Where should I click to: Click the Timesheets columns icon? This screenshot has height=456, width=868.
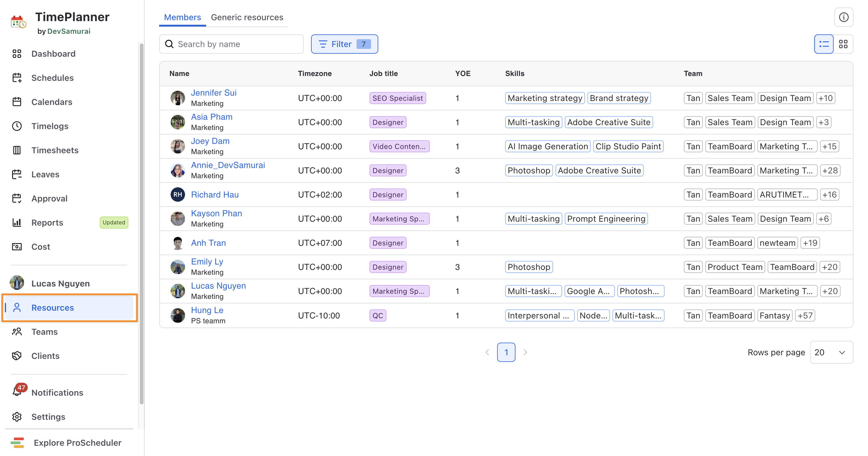tap(17, 150)
